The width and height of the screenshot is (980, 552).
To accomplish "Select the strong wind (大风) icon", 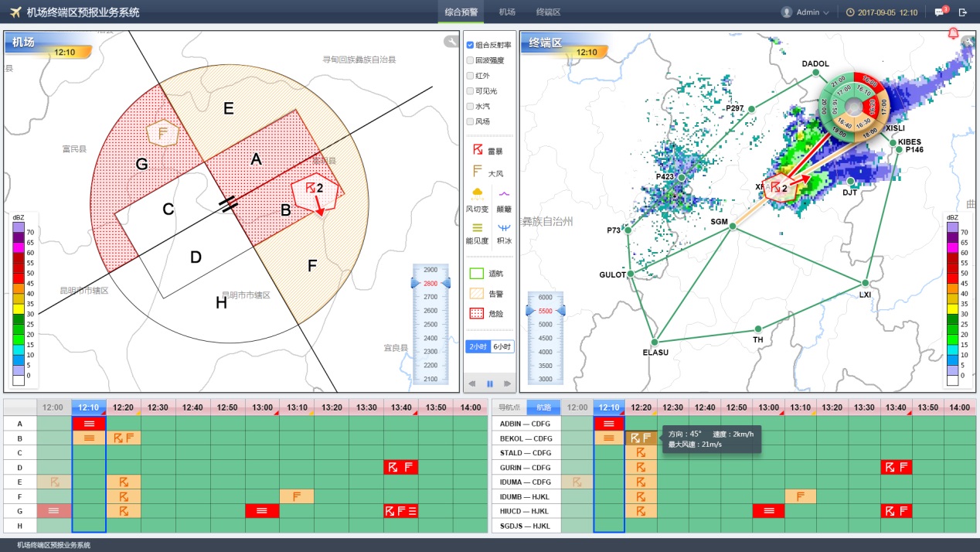I will point(478,172).
